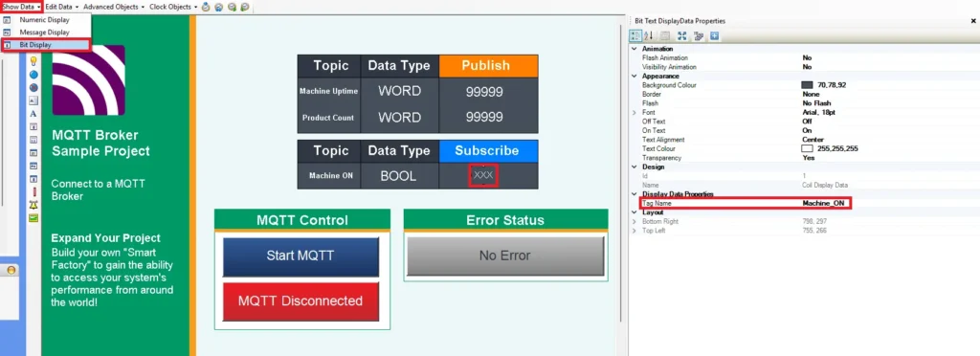Click the 99999 value in Product Count row

pos(484,118)
